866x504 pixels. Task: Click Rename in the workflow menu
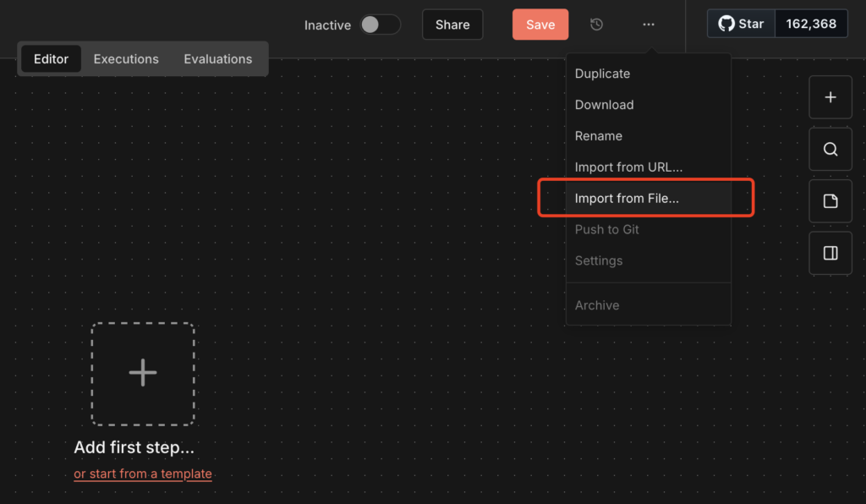pos(598,136)
